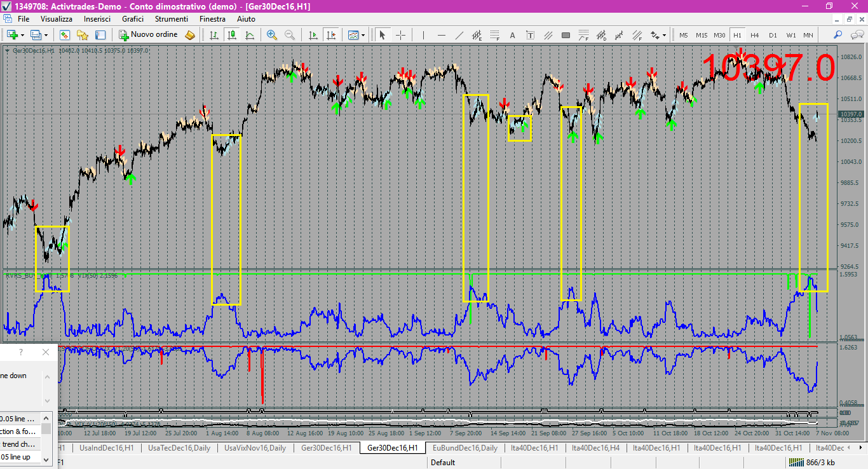Set timeframe to M5
The width and height of the screenshot is (868, 469).
coord(684,35)
